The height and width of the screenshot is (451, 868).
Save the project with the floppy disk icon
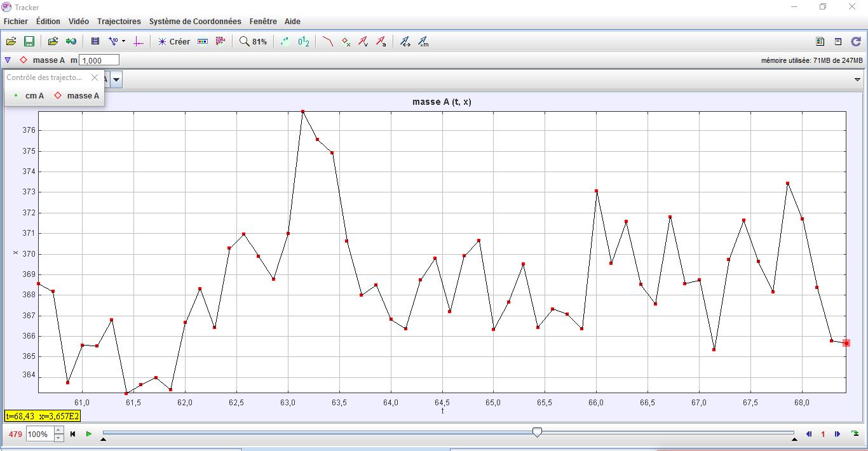(29, 41)
